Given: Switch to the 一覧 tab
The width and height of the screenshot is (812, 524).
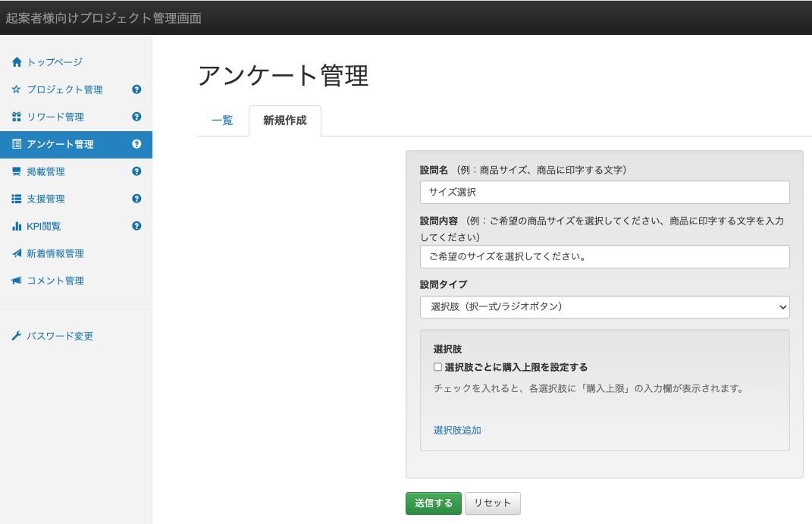Looking at the screenshot, I should click(x=223, y=121).
